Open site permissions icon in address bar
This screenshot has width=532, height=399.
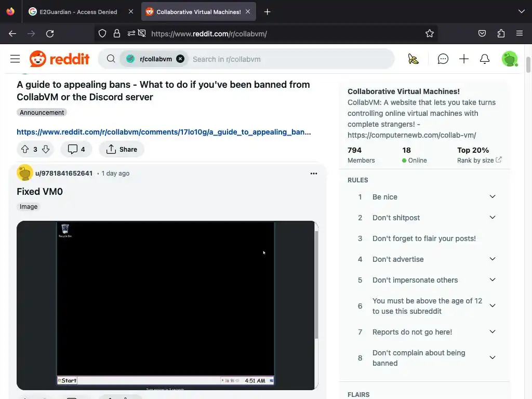pyautogui.click(x=131, y=34)
